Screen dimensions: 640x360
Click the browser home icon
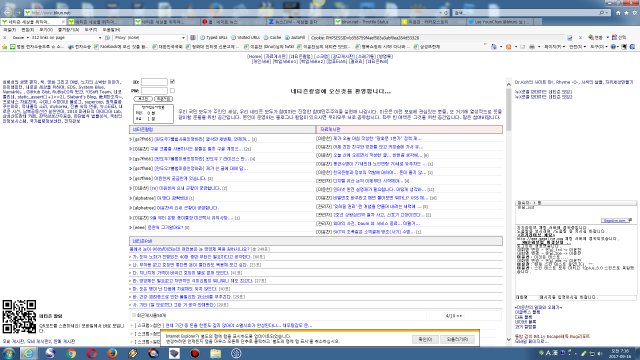click(618, 13)
